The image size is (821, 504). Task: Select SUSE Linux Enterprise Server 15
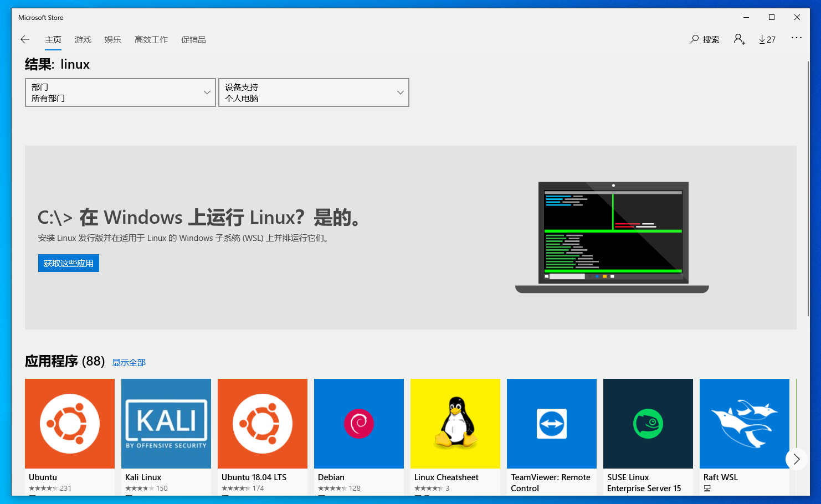coord(648,424)
